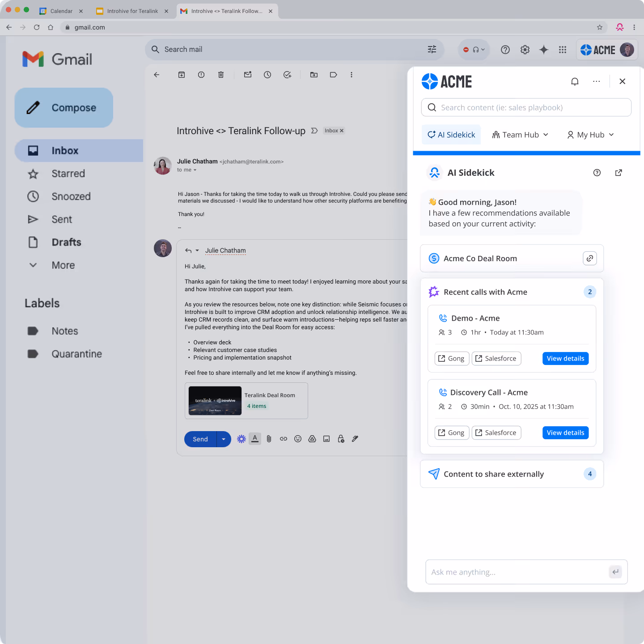Move email to a folder
This screenshot has height=644, width=644.
pos(314,75)
